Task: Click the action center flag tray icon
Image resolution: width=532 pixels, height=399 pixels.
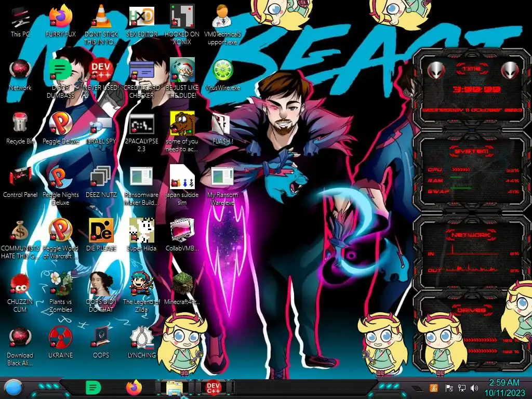Action: [449, 388]
